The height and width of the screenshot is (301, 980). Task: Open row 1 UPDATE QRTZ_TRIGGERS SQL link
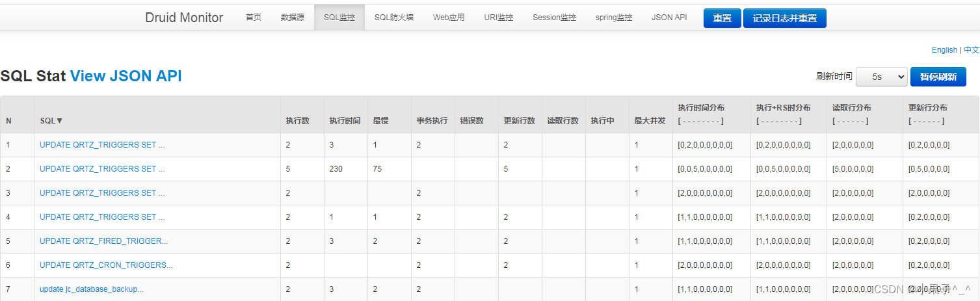click(x=102, y=145)
